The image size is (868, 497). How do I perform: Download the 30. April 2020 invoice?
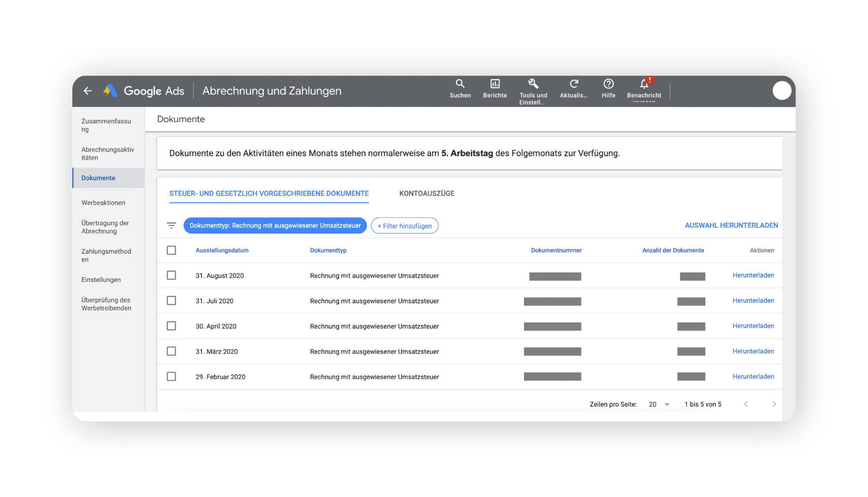coord(753,326)
